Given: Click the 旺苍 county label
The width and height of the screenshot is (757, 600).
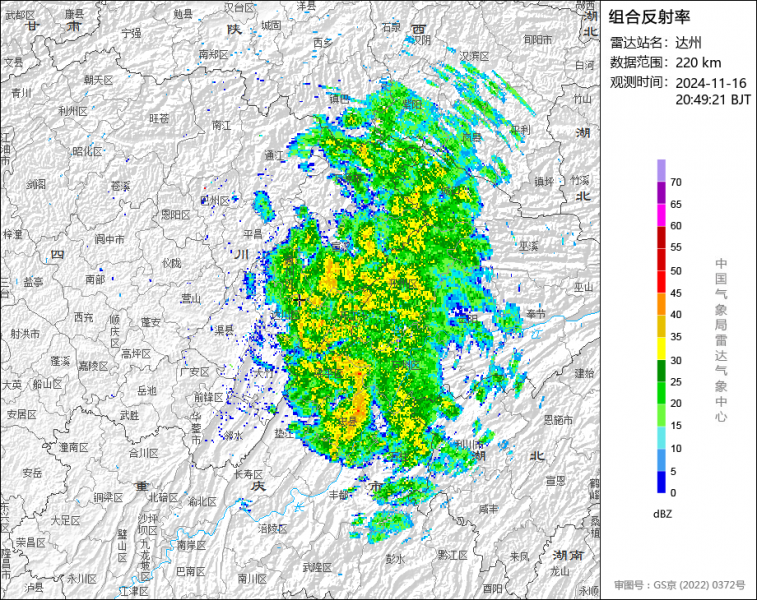Looking at the screenshot, I should (159, 118).
